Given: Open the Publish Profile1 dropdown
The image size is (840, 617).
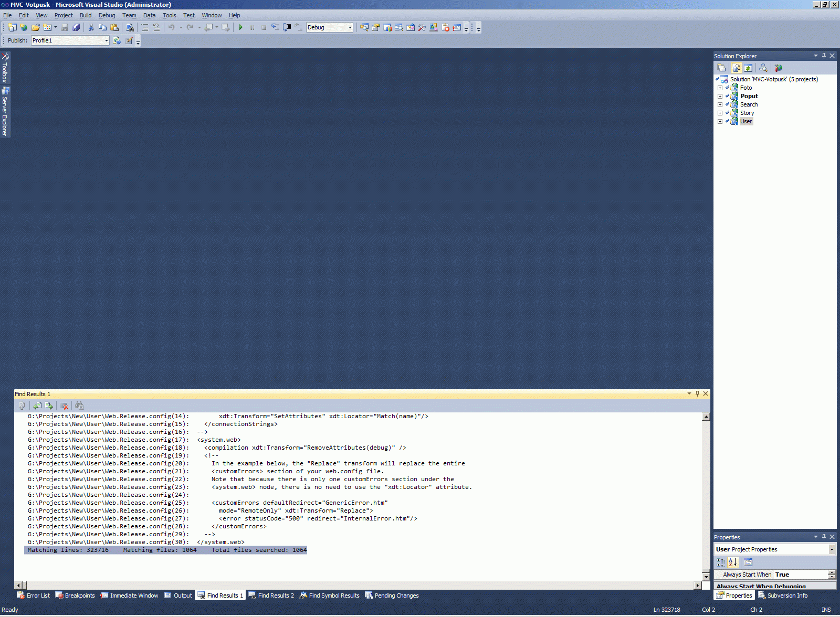Looking at the screenshot, I should pos(106,40).
